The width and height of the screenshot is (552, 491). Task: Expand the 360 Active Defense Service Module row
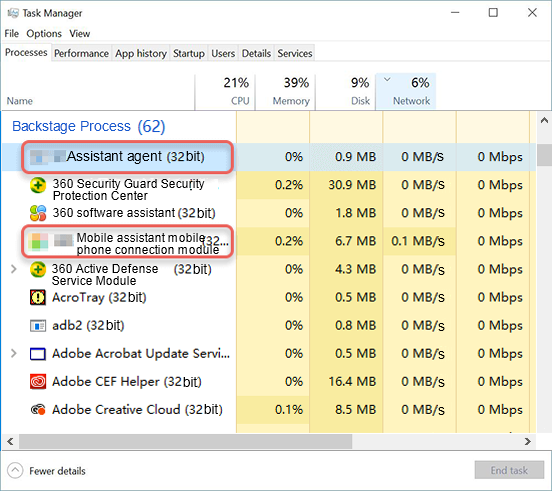tap(14, 269)
